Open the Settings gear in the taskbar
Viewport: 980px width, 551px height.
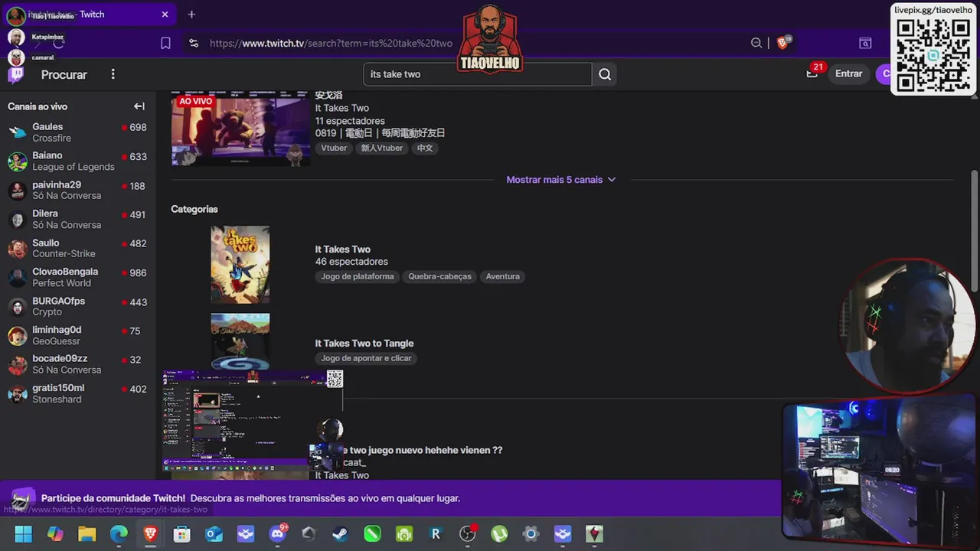(531, 533)
